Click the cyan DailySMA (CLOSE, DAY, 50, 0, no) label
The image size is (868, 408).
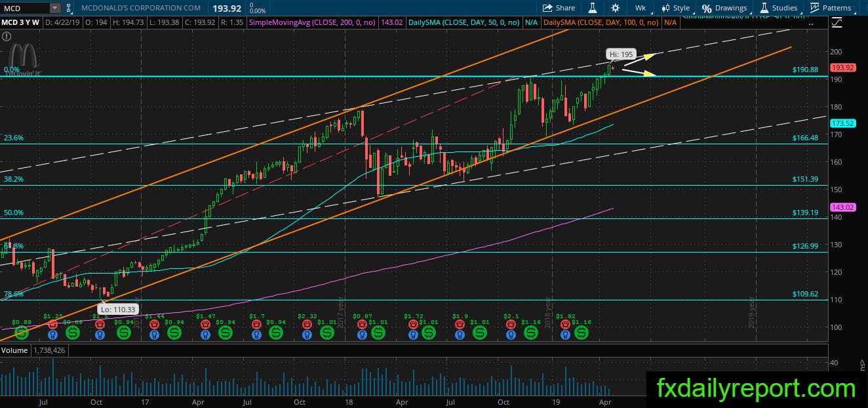465,22
